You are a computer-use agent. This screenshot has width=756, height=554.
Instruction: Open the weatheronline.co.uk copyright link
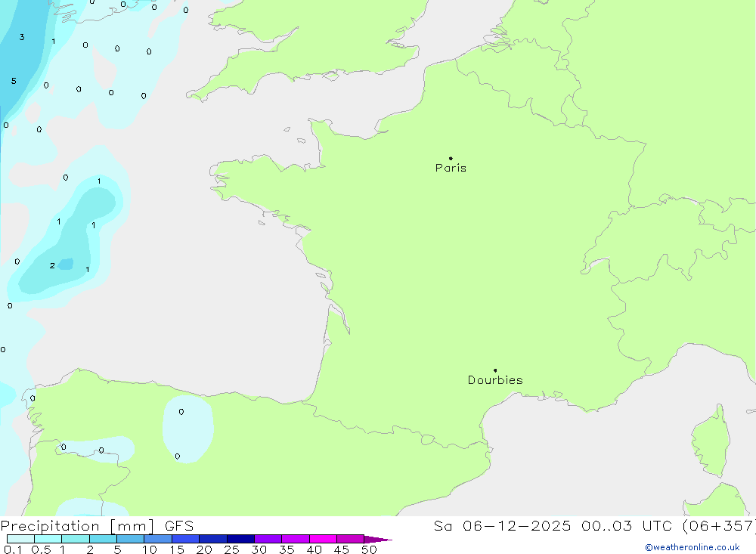[692, 547]
